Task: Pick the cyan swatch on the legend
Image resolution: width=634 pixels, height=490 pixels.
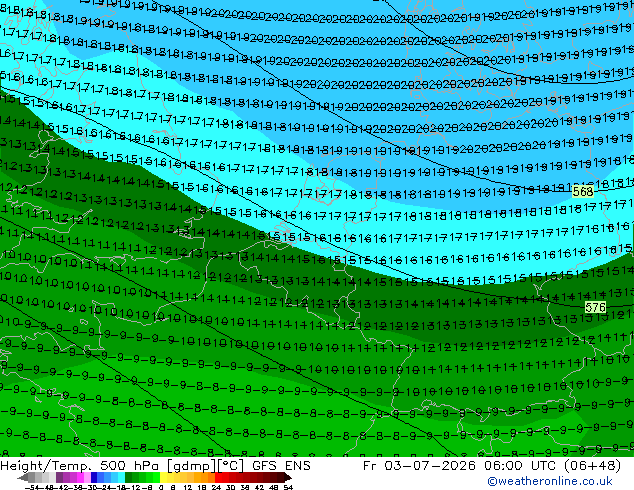Action: pos(121,477)
